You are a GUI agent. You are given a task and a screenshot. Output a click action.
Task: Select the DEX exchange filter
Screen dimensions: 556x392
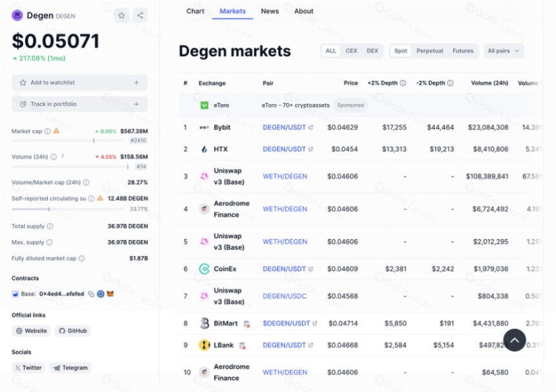pos(372,51)
